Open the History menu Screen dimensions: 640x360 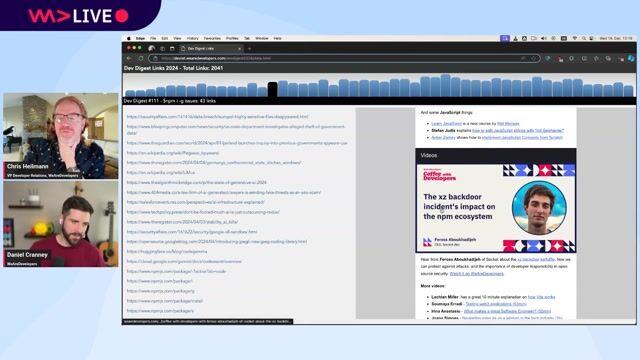pos(193,38)
